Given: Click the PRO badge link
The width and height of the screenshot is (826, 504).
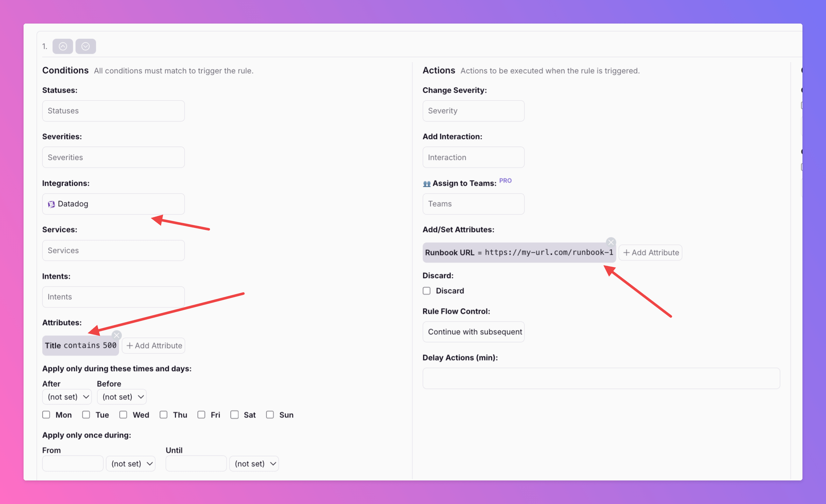Looking at the screenshot, I should coord(505,181).
